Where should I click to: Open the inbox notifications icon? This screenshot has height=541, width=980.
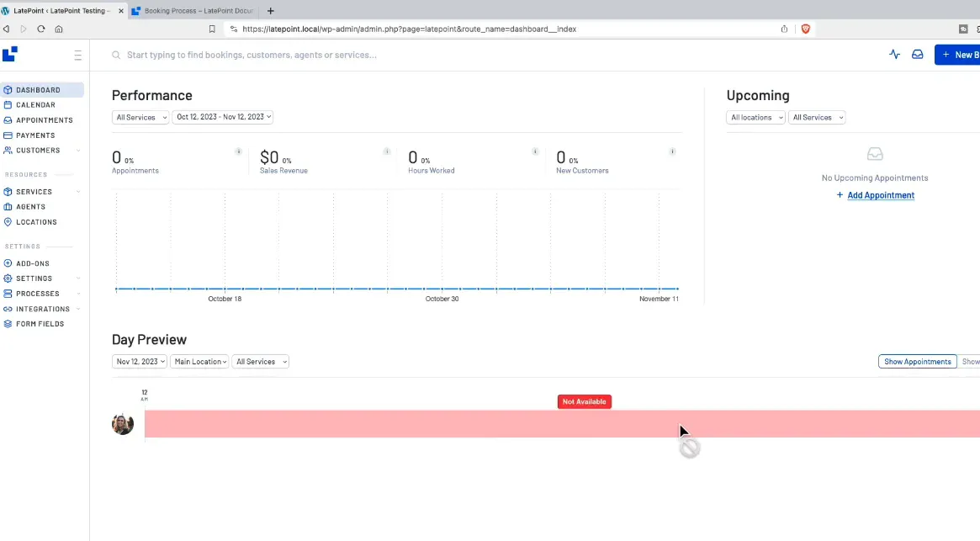pyautogui.click(x=918, y=55)
